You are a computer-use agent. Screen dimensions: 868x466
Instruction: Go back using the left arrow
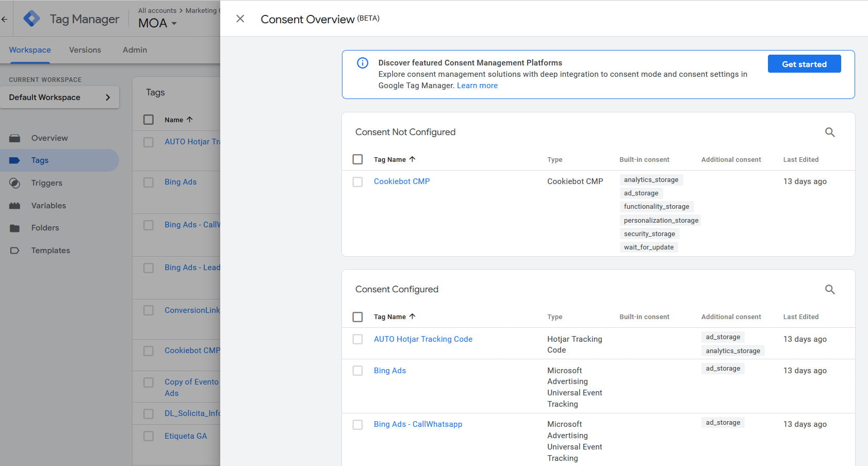click(x=5, y=19)
